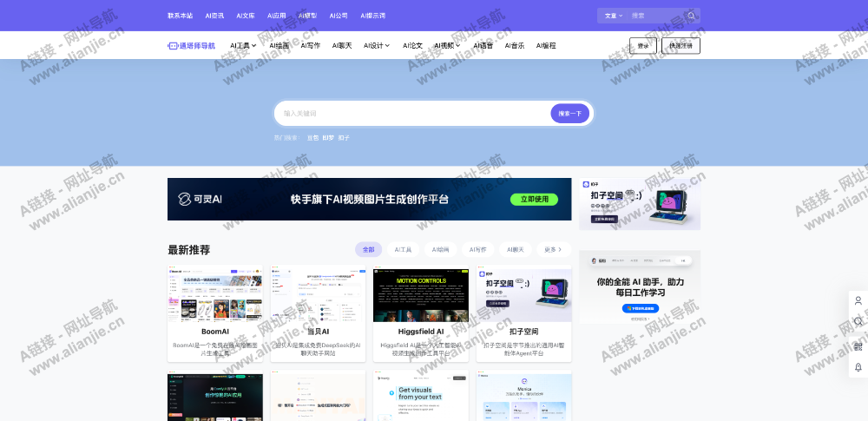Select the AI绘画 filter tab under 最新推荐

441,249
